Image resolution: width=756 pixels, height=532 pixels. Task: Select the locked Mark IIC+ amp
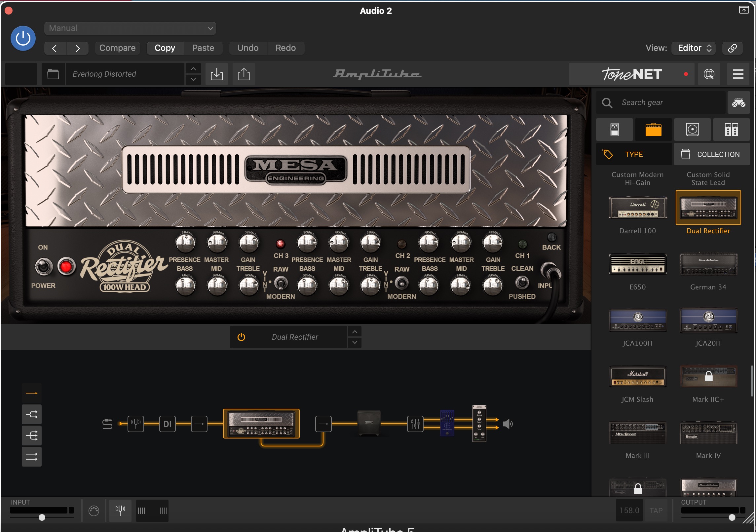708,376
